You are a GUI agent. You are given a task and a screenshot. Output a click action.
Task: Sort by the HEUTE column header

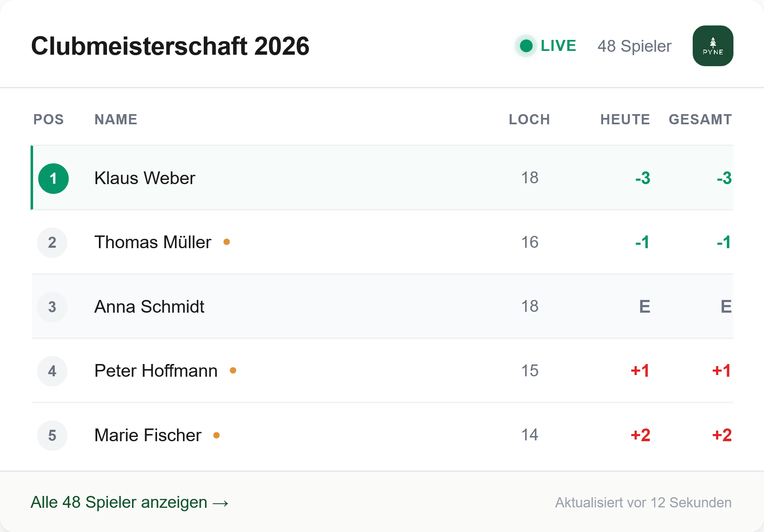[x=625, y=120]
